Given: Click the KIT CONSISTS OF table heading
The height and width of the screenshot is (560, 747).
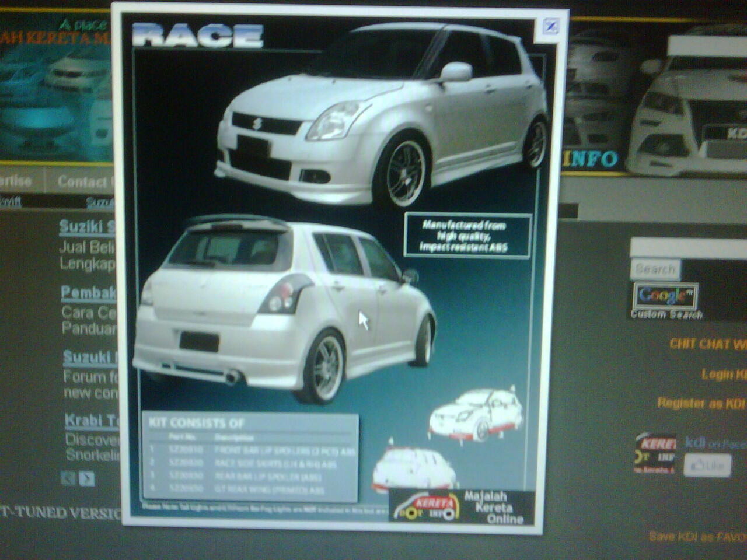Looking at the screenshot, I should pos(196,422).
